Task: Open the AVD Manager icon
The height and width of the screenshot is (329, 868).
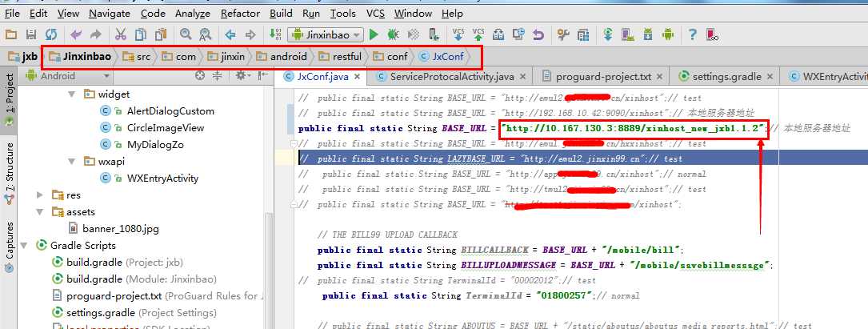Action: [x=628, y=34]
